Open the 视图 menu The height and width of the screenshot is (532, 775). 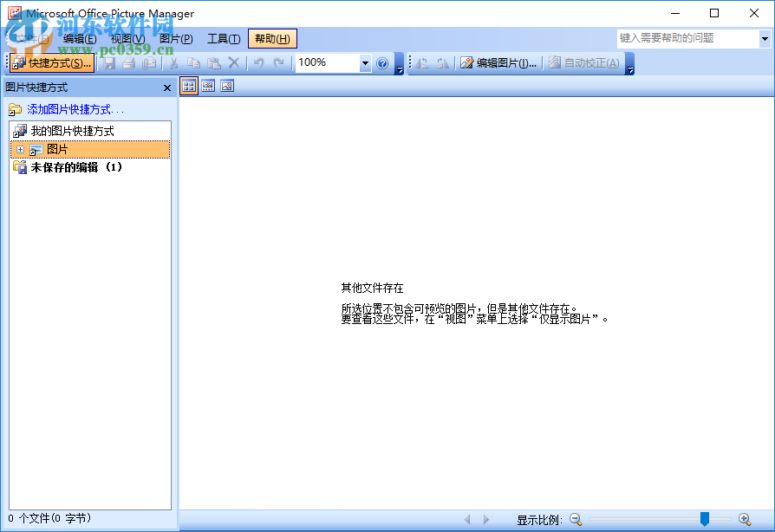click(x=127, y=38)
